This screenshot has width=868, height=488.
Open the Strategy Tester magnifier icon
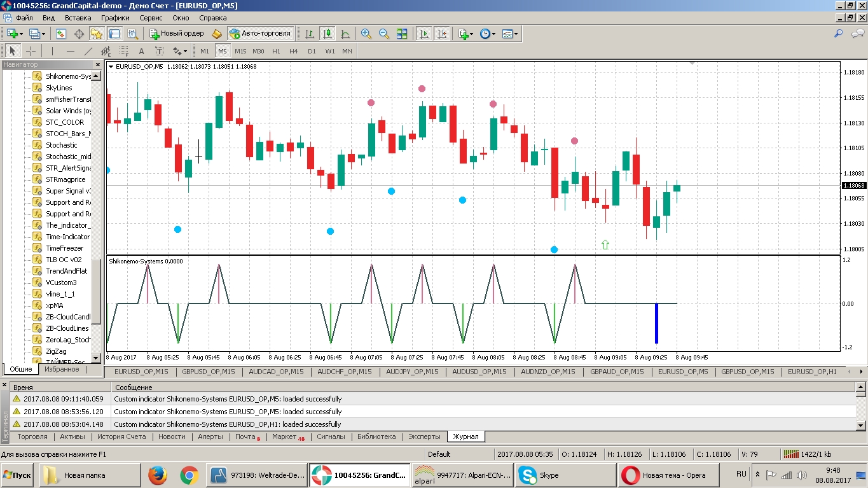pos(132,34)
